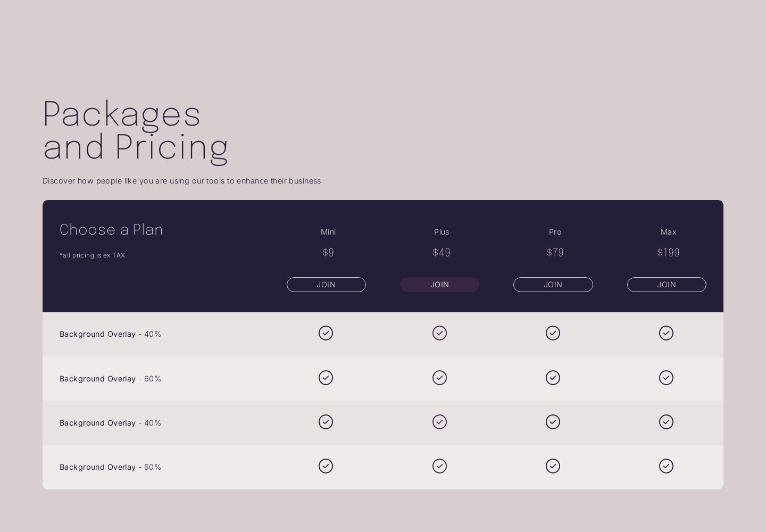This screenshot has width=766, height=532.
Task: Click the "Packages and Pricing" title
Action: (x=136, y=130)
